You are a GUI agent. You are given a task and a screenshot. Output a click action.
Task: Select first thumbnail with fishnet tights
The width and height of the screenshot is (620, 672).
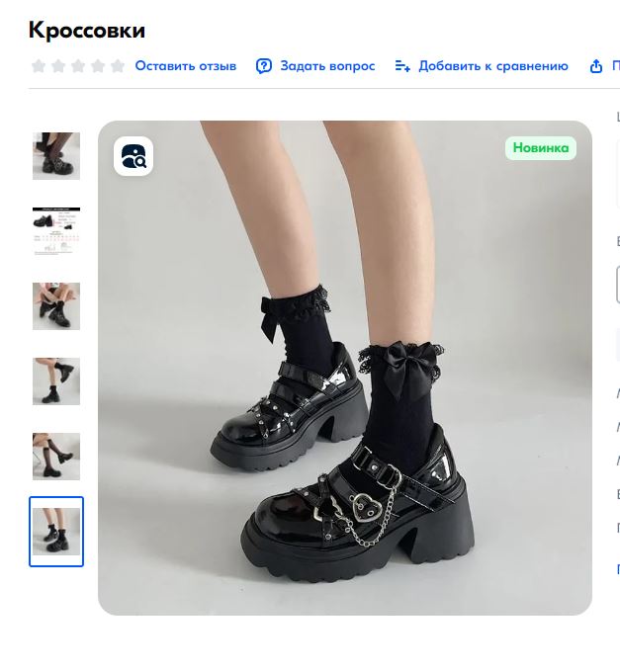[56, 156]
